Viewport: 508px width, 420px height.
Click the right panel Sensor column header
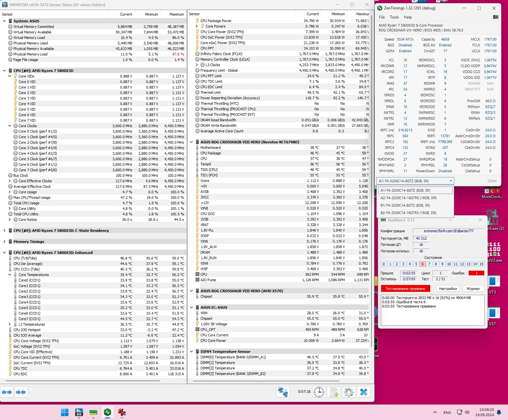point(241,14)
